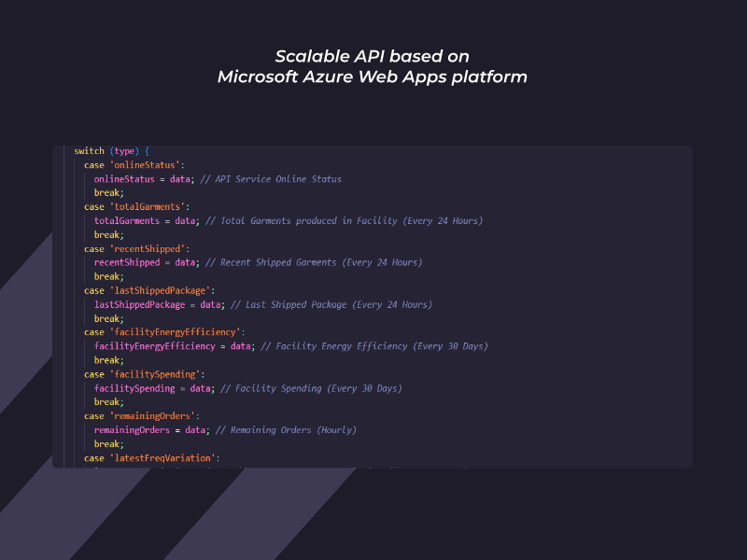The width and height of the screenshot is (747, 560).
Task: Select the case 'facilitySpending': line
Action: (145, 374)
